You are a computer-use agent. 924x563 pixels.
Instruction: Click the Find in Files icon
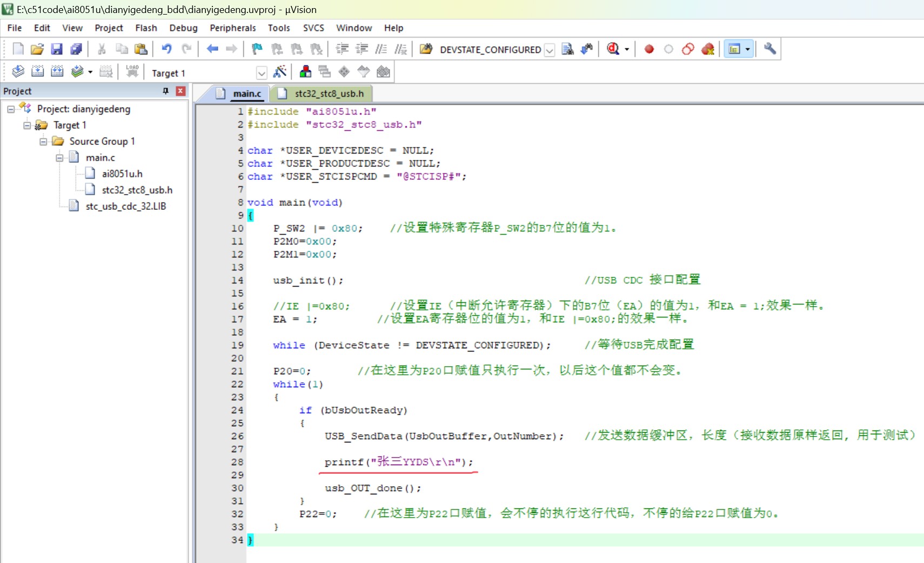coord(426,49)
